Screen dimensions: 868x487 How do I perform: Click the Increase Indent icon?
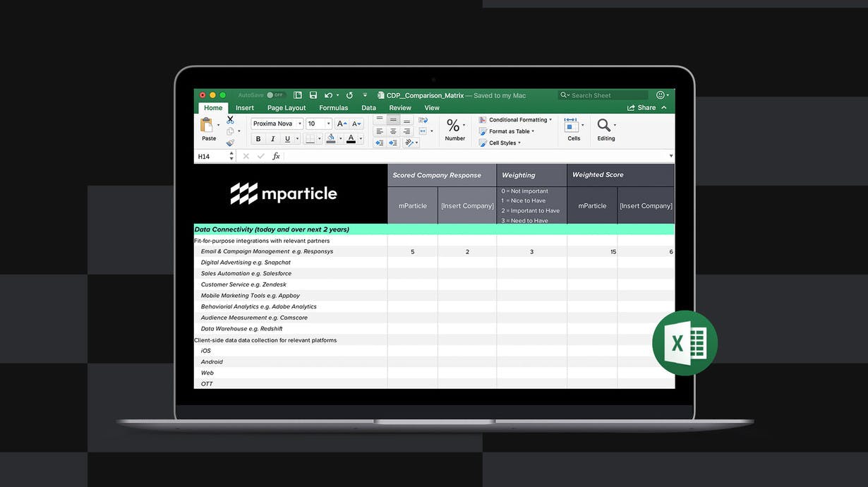[393, 143]
